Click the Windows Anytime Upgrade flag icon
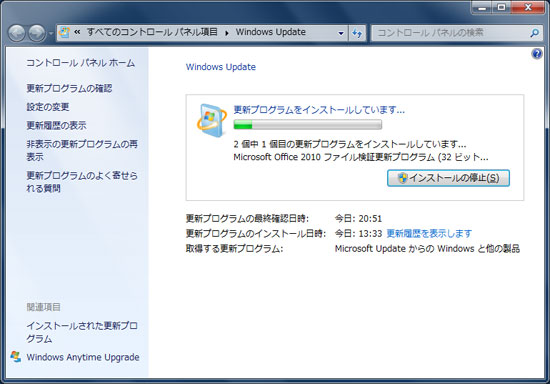This screenshot has width=550, height=384. click(15, 357)
